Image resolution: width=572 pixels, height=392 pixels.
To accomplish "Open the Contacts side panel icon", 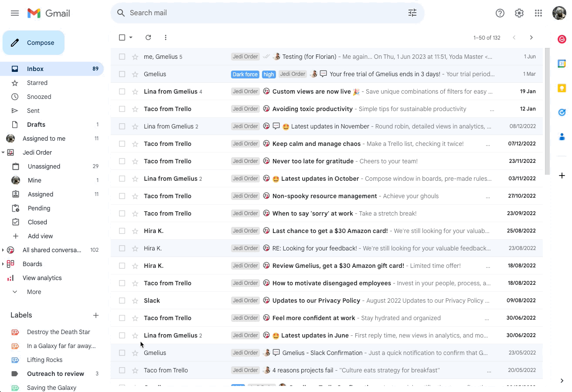I will coord(562,137).
